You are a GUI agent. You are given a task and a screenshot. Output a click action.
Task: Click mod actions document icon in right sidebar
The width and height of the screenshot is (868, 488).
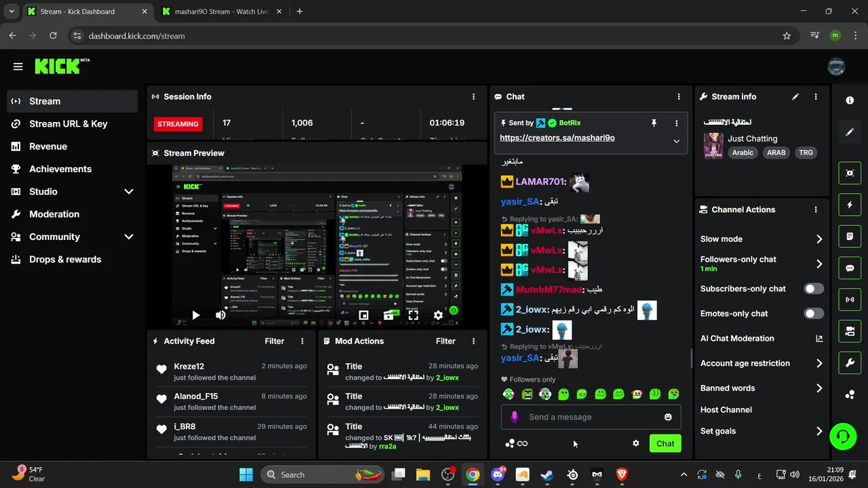850,237
